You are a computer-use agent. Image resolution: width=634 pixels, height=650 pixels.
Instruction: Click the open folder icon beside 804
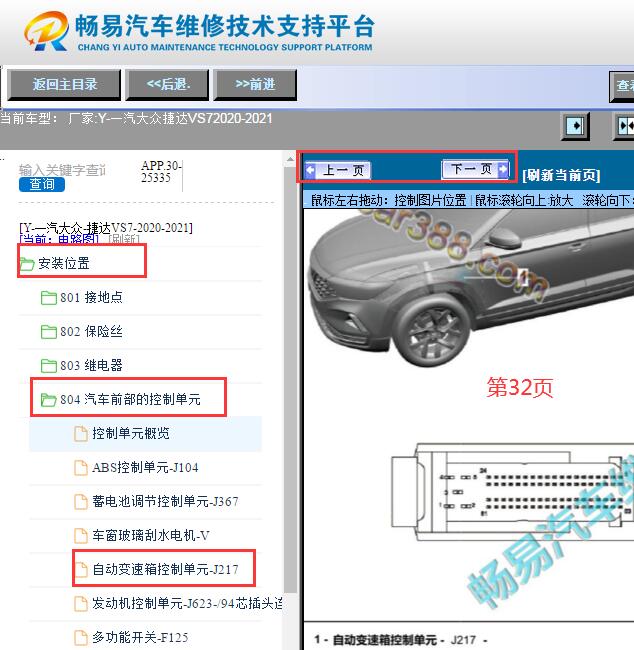pos(49,400)
